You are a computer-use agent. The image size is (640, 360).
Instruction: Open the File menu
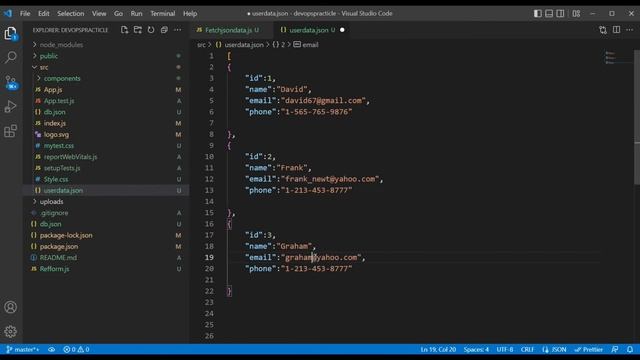pos(25,13)
